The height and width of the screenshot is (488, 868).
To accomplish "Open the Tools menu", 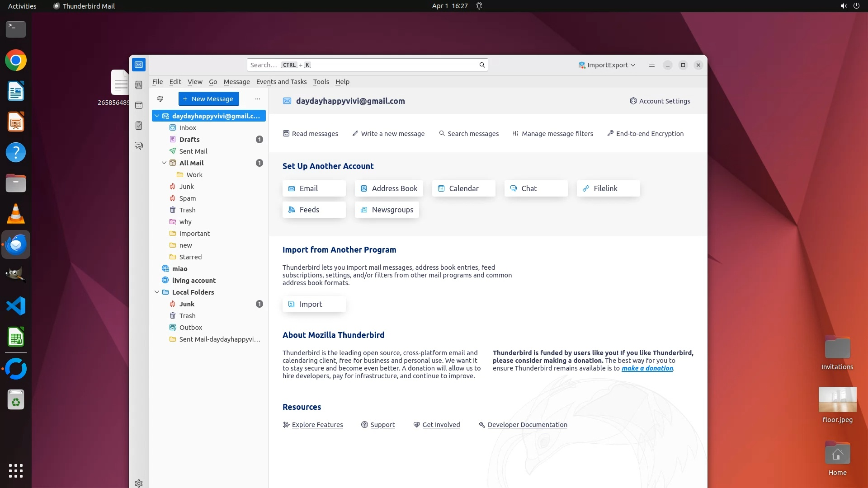I will pyautogui.click(x=321, y=82).
